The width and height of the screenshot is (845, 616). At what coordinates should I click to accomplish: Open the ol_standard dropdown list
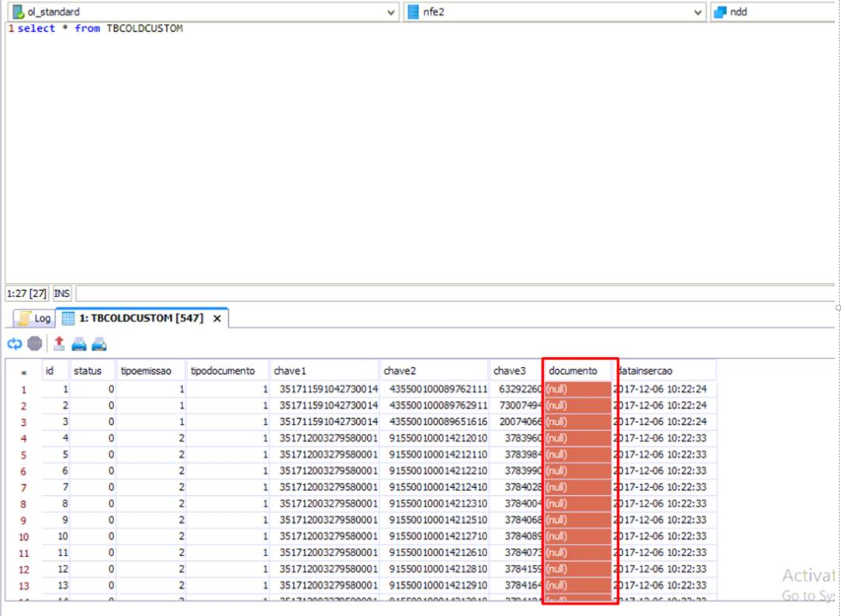click(390, 12)
